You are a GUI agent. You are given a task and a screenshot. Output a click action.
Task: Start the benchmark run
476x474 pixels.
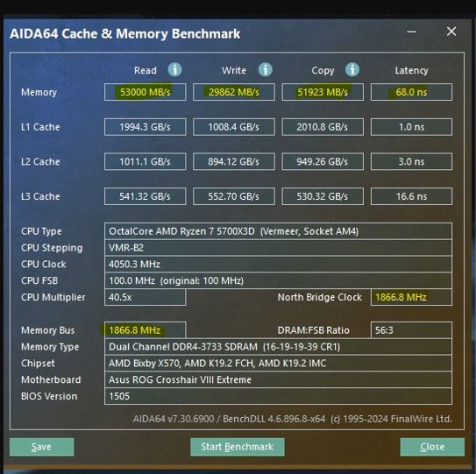tap(237, 447)
